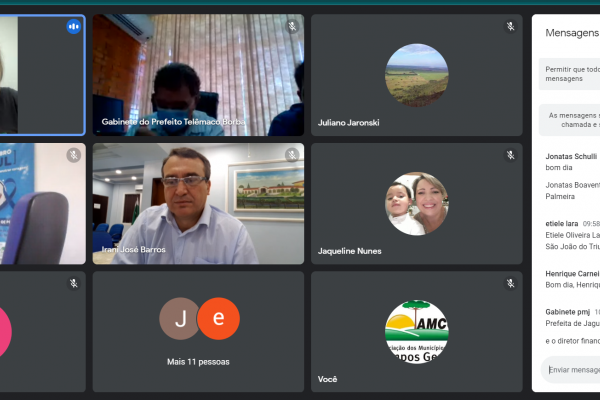This screenshot has width=600, height=400.
Task: Click muted mic icon on Irani José Barros tile
Action: (x=292, y=155)
